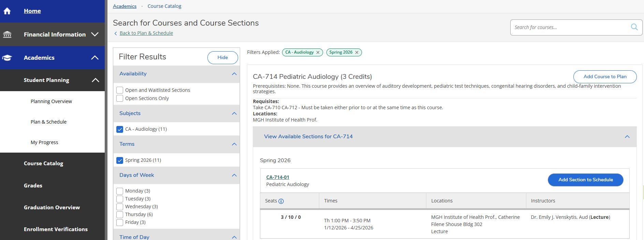The image size is (644, 240).
Task: Remove the CA - Audiology filter chip
Action: (x=318, y=53)
